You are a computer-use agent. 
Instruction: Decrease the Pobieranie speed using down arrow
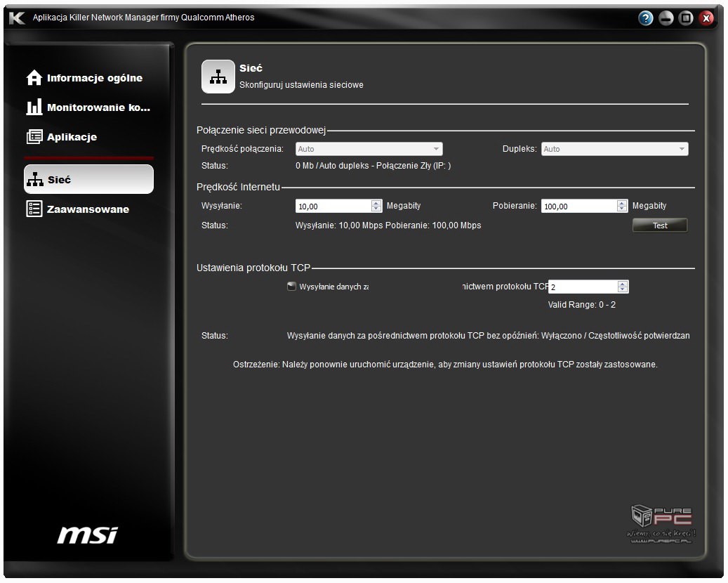point(622,209)
